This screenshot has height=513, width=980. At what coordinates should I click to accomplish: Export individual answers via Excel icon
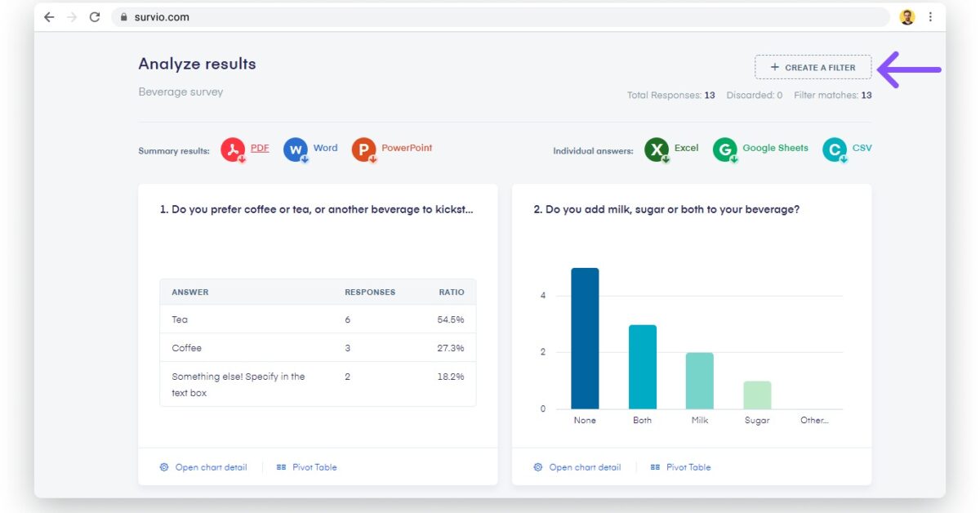(x=657, y=149)
